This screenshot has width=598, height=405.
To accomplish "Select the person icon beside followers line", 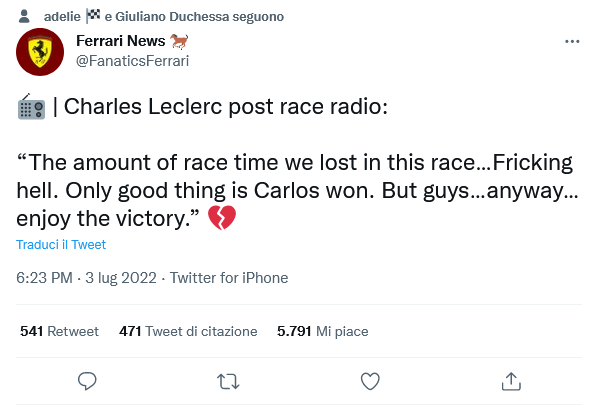I will click(x=24, y=16).
